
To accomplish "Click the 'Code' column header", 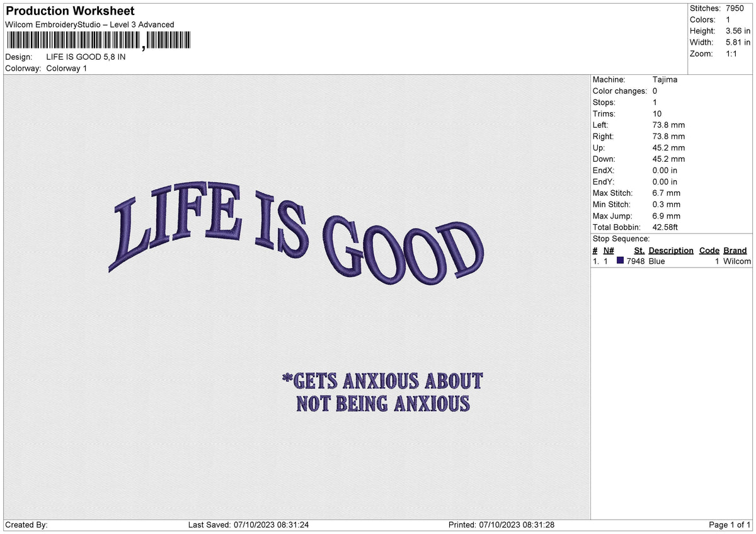I will coord(709,251).
